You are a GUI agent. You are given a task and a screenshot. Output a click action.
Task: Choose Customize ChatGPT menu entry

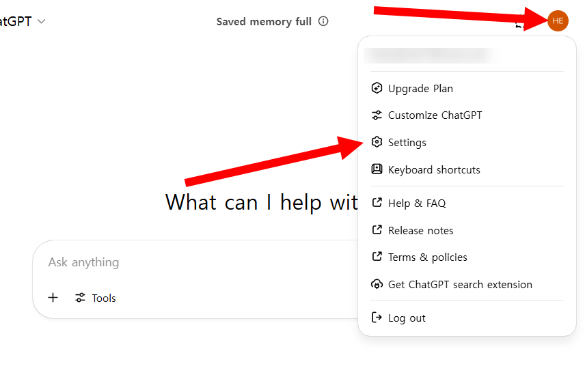point(467,115)
